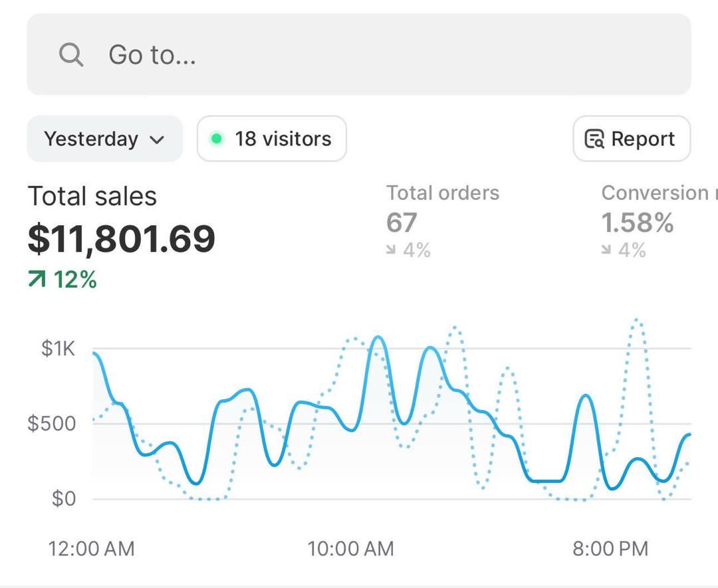This screenshot has width=718, height=588.
Task: Click the $500 axis label
Action: coord(52,424)
